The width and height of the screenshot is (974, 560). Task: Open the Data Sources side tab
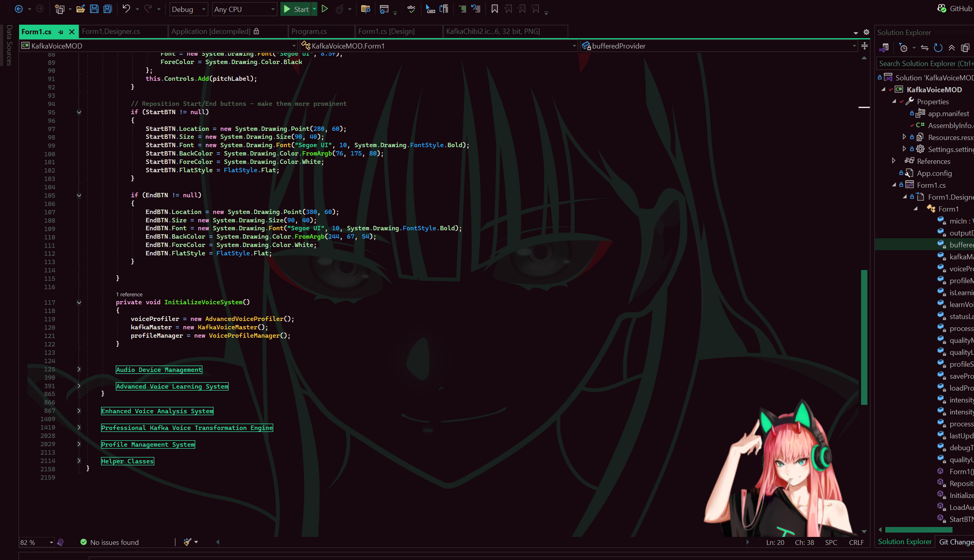point(9,45)
